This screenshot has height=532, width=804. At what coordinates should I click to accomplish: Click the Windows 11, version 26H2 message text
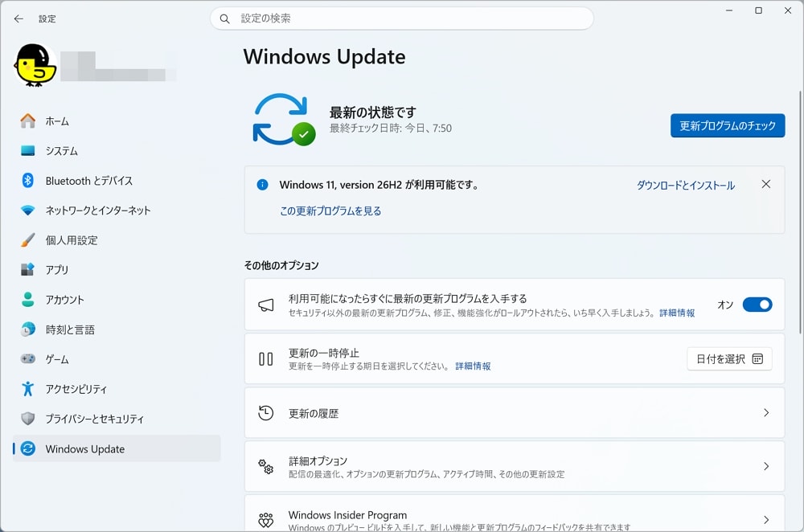point(379,185)
